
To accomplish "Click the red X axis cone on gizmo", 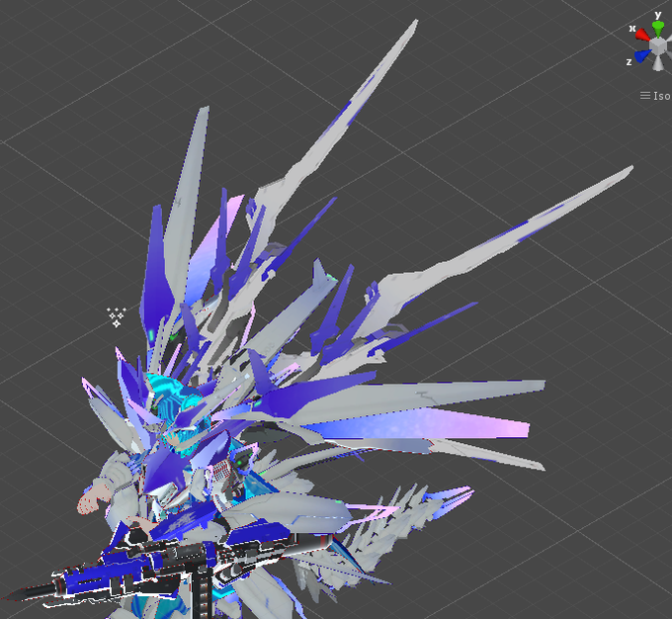I will point(642,35).
